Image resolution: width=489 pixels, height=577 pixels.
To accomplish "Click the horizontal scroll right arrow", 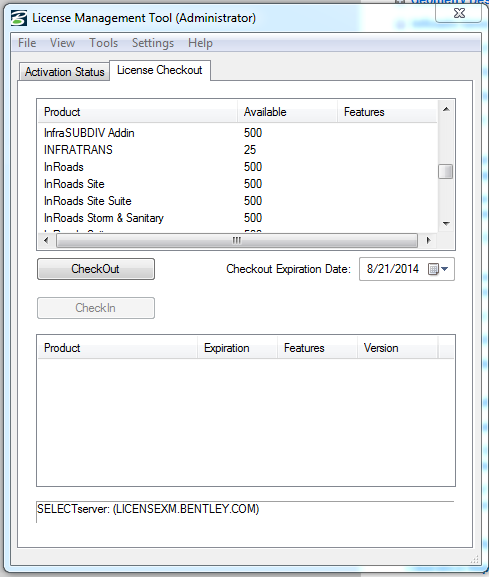I will pyautogui.click(x=428, y=241).
